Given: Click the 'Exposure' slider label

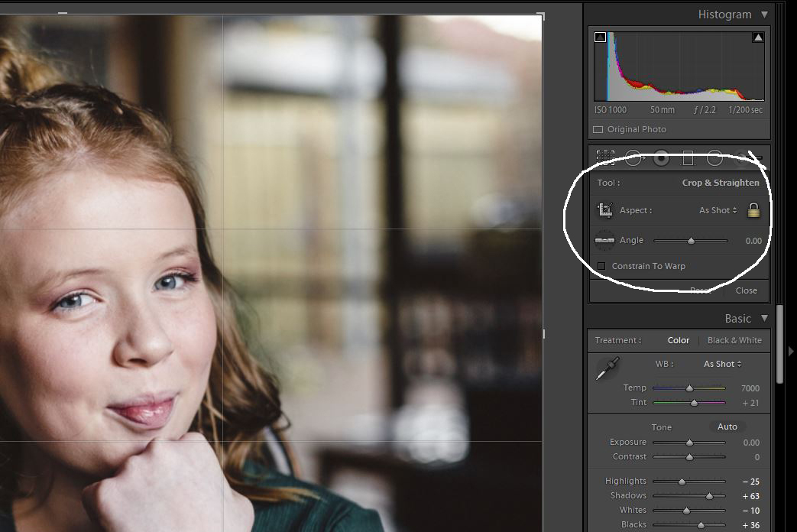Looking at the screenshot, I should 627,442.
